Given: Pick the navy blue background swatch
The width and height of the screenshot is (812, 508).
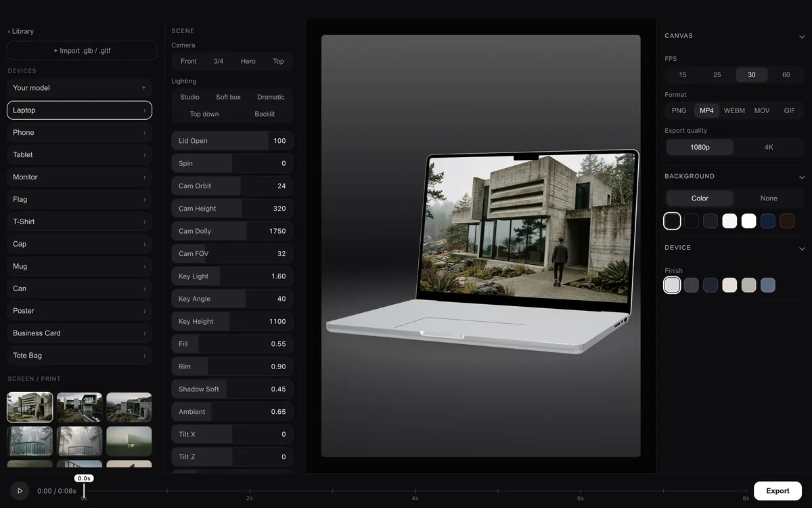Looking at the screenshot, I should (768, 221).
